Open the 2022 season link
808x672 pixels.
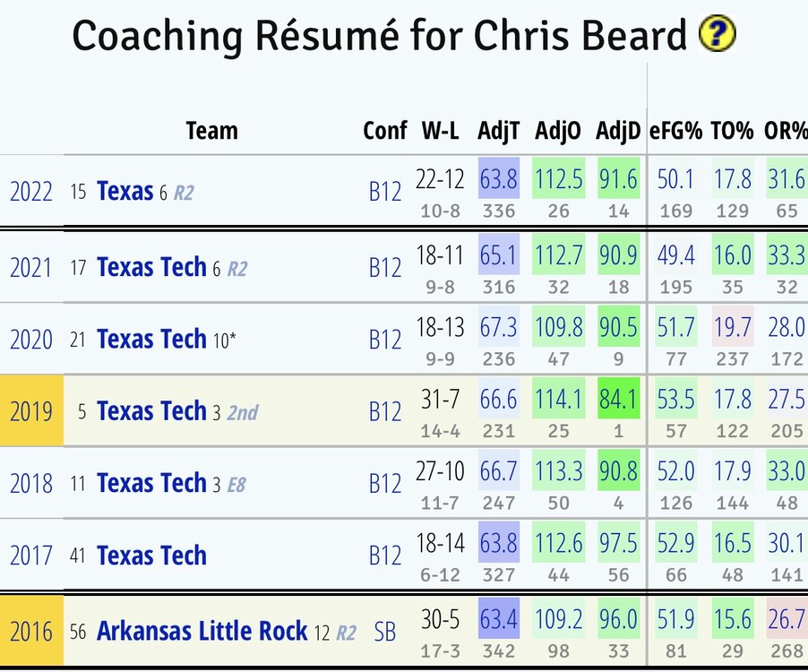[31, 192]
